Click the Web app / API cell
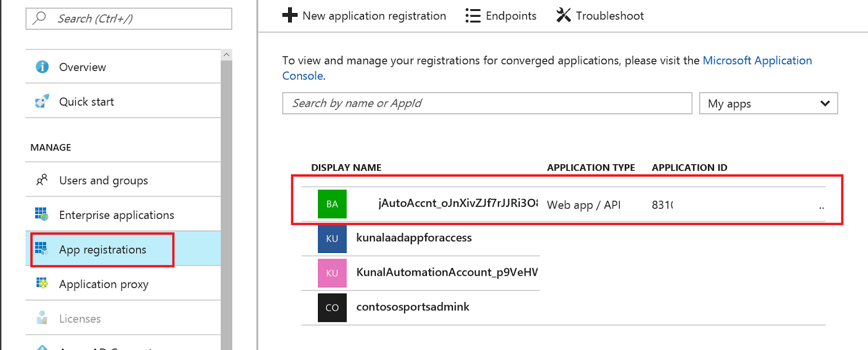The width and height of the screenshot is (868, 350). 584,205
